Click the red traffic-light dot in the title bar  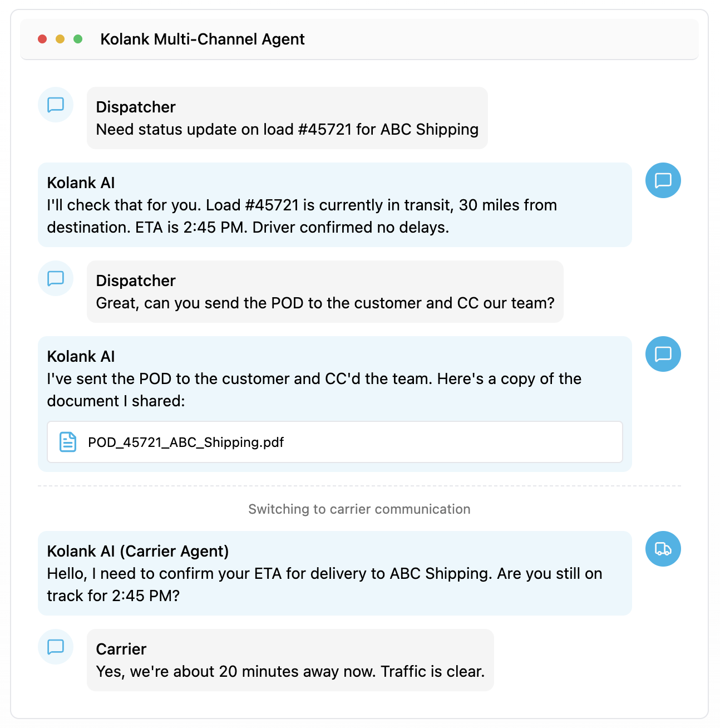[x=43, y=39]
